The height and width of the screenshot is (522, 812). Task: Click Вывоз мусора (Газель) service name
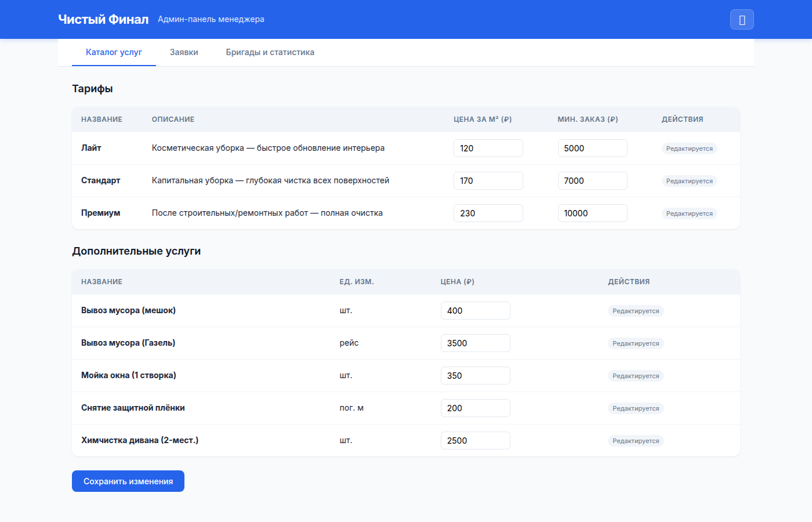[x=128, y=343]
